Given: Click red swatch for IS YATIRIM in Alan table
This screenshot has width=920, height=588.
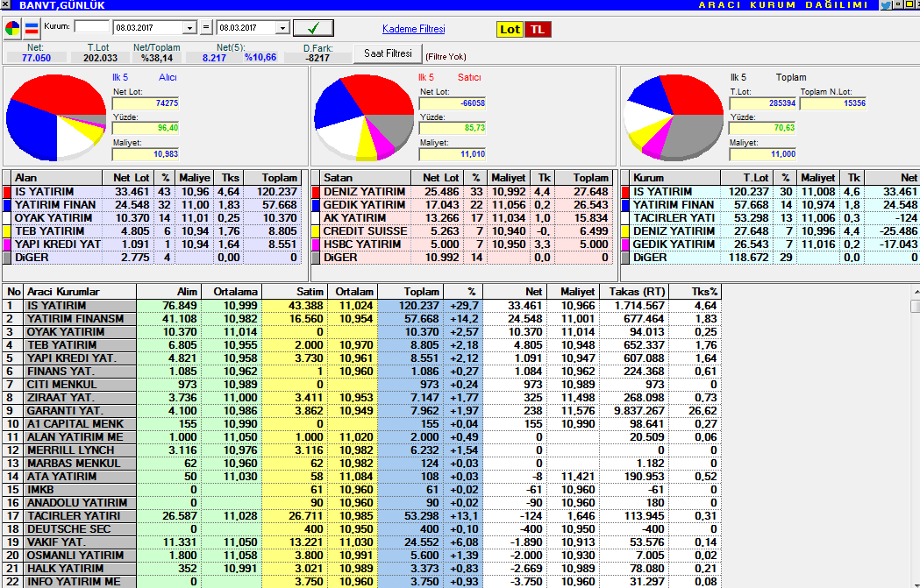Looking at the screenshot, I should [x=7, y=192].
